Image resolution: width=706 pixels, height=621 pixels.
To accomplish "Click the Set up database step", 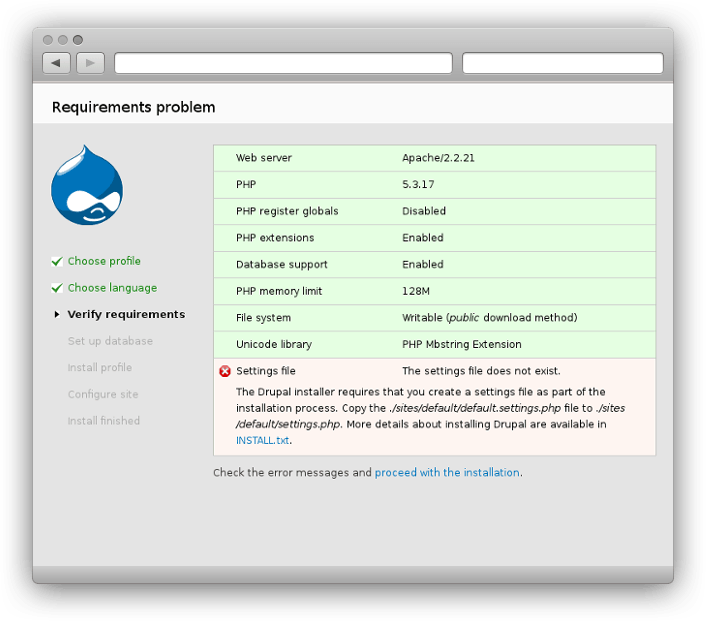I will pyautogui.click(x=110, y=341).
